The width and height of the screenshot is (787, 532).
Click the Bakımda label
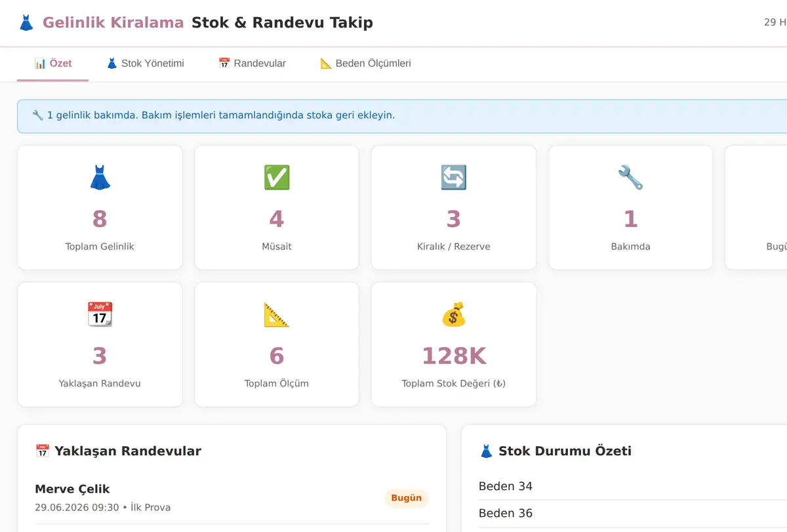point(630,247)
